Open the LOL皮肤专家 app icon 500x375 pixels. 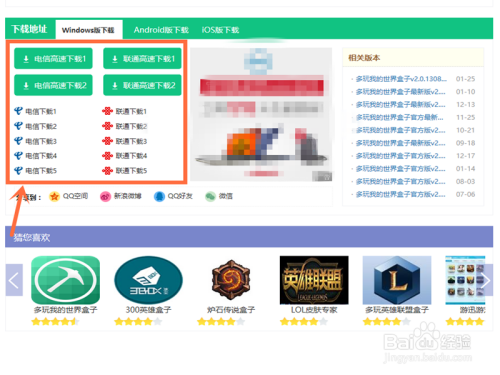tap(314, 280)
